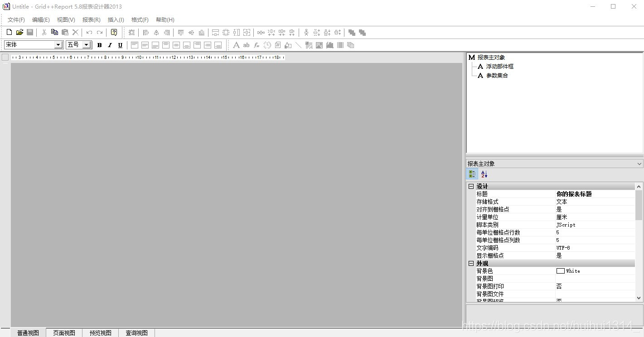Toggle underline text formatting

pyautogui.click(x=120, y=45)
